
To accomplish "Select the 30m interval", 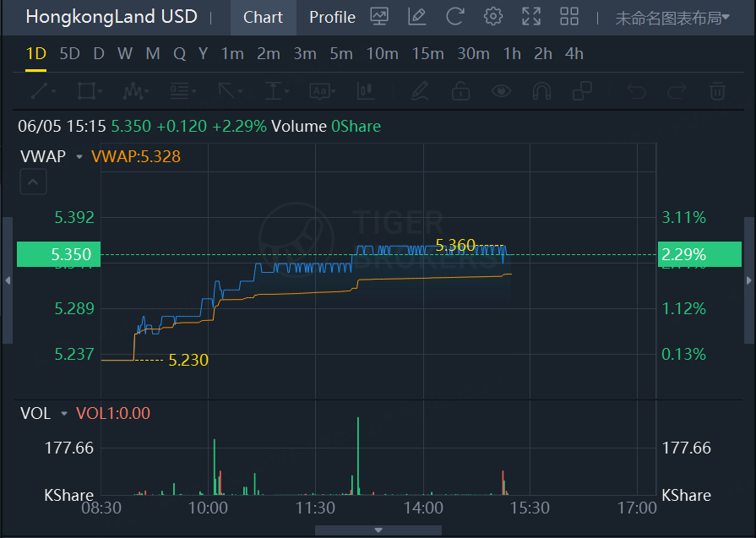I will click(474, 53).
